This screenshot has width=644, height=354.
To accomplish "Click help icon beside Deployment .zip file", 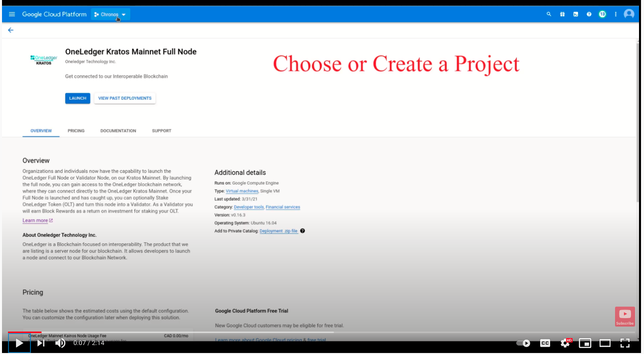I will click(303, 231).
